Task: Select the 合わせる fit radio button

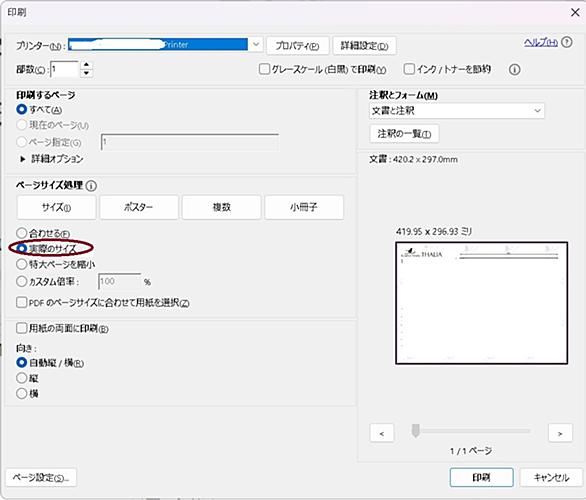Action: tap(22, 233)
